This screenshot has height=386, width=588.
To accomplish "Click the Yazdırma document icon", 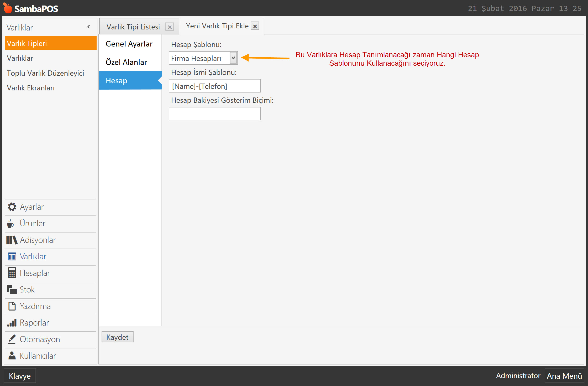I will point(12,306).
